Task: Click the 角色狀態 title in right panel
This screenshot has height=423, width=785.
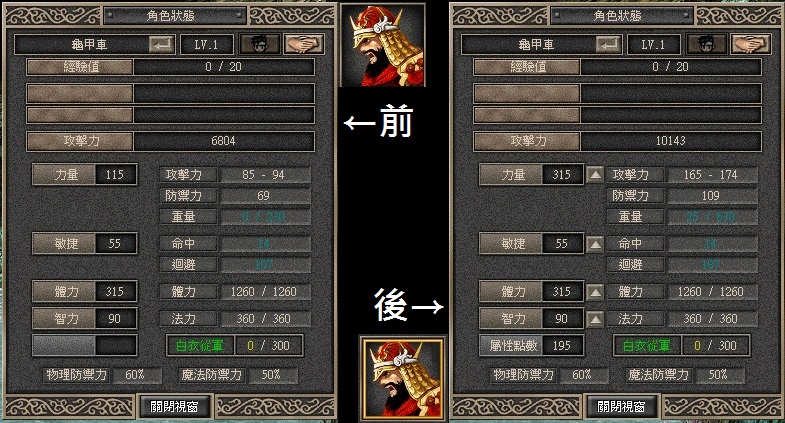Action: tap(617, 16)
